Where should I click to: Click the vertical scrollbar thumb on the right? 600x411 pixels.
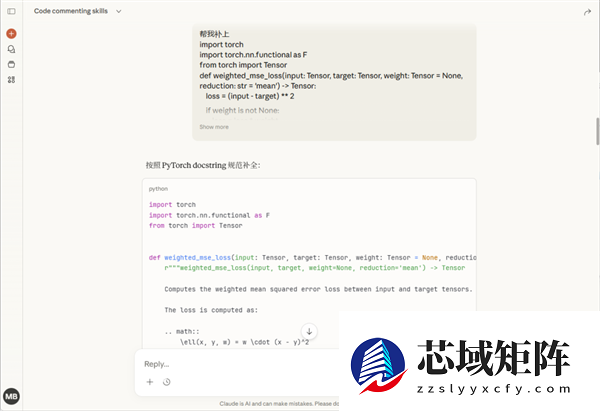(597, 132)
